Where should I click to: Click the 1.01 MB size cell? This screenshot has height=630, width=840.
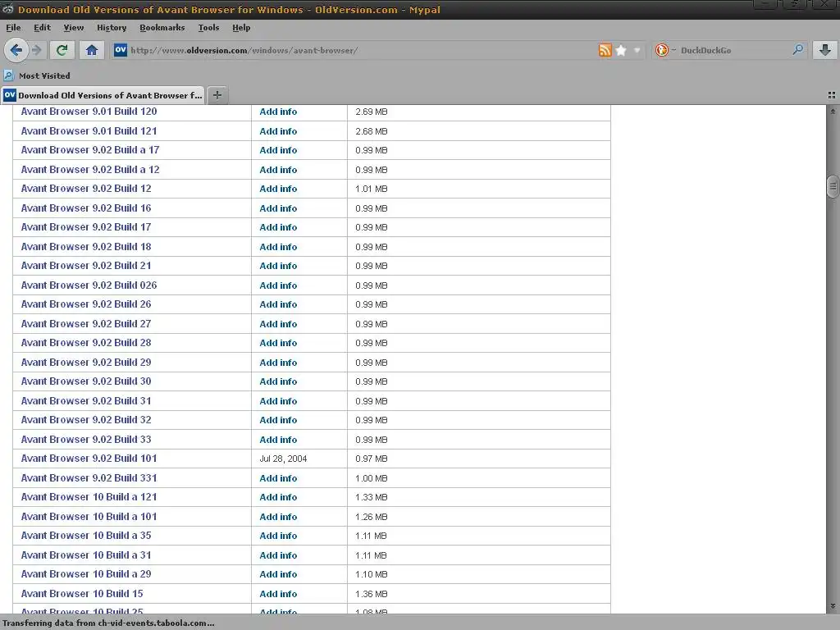372,189
